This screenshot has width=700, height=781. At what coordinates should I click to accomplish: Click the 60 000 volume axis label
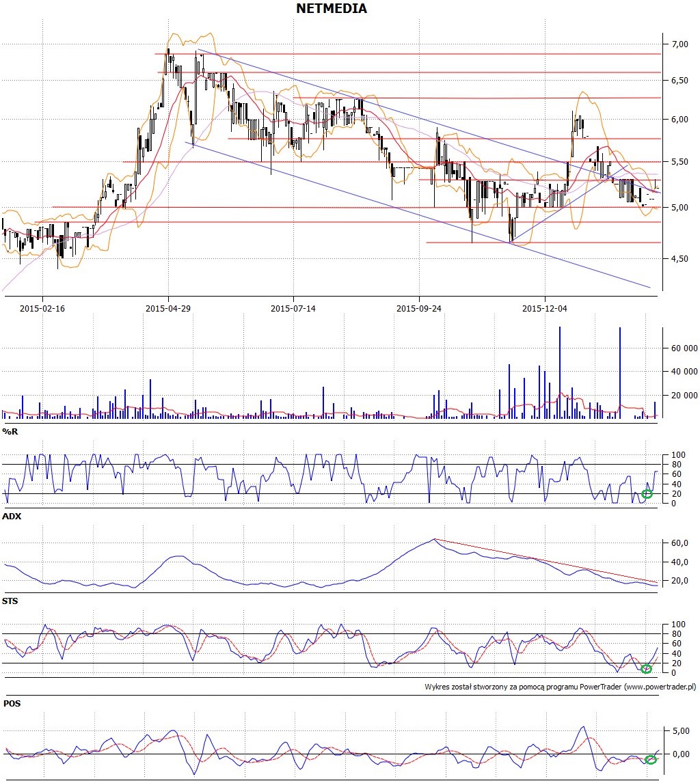click(684, 348)
